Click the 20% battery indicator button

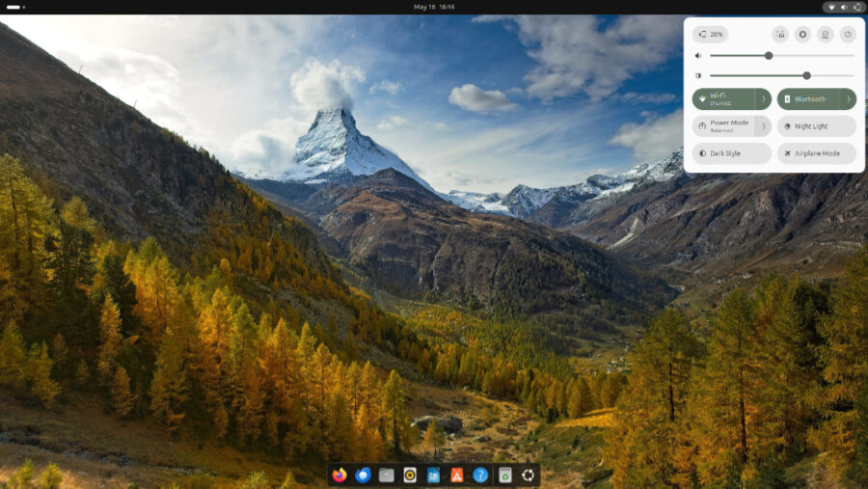710,35
